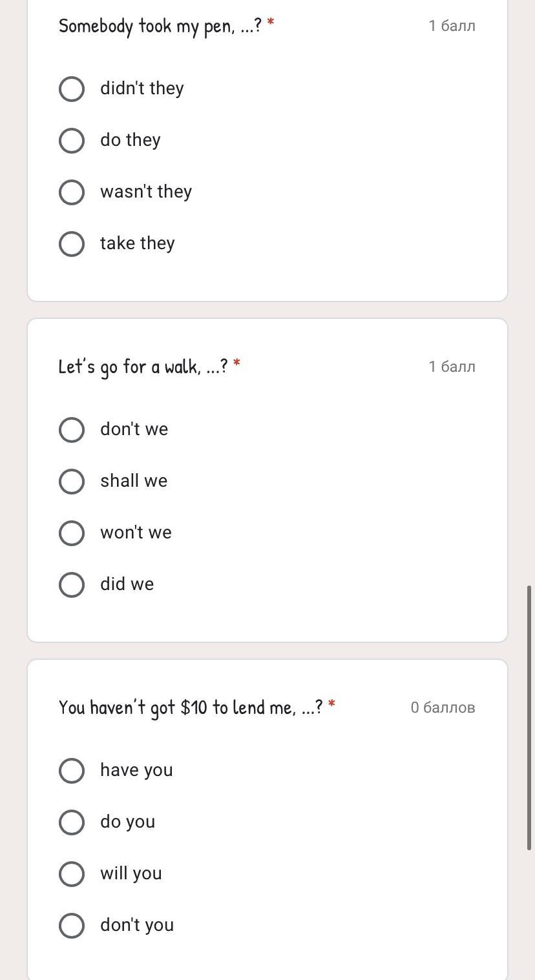535x980 pixels.
Task: Choose the "do you" radio option
Action: click(72, 822)
